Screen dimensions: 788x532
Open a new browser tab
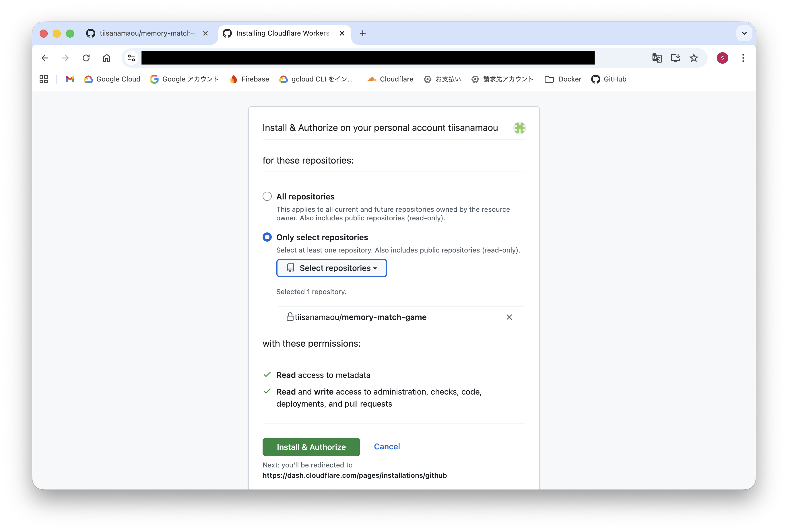(x=362, y=33)
